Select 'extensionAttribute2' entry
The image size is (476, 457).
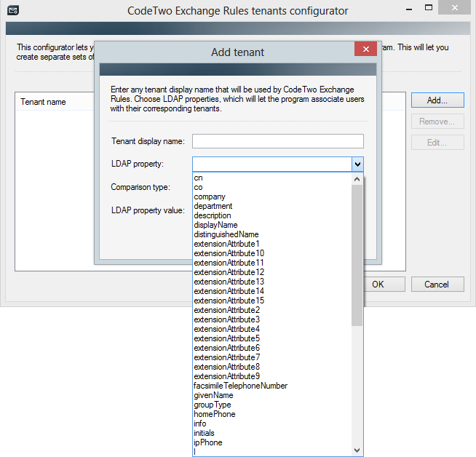272,310
